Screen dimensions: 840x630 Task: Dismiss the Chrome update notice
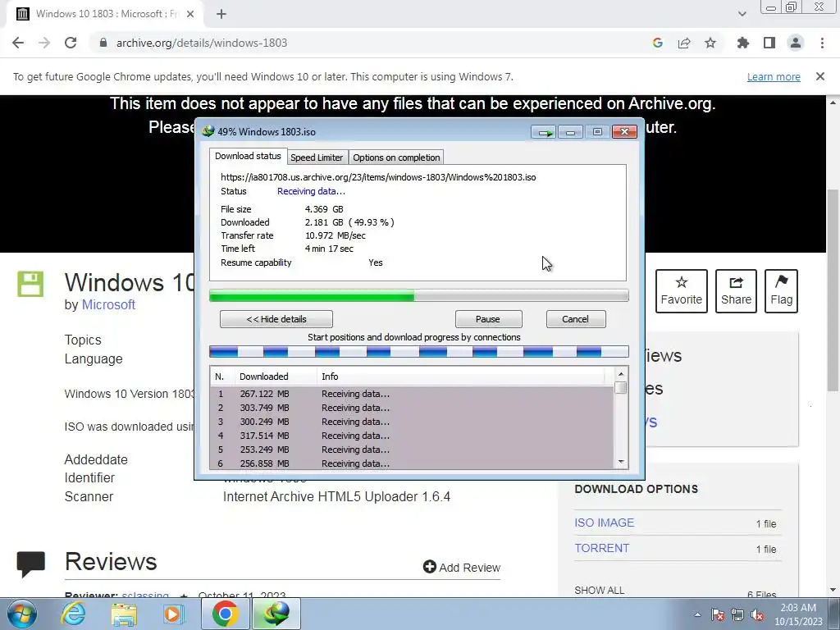[x=819, y=76]
